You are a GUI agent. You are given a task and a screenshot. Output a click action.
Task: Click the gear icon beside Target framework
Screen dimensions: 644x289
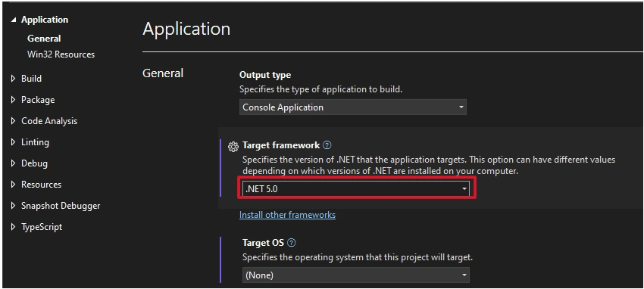click(x=233, y=146)
